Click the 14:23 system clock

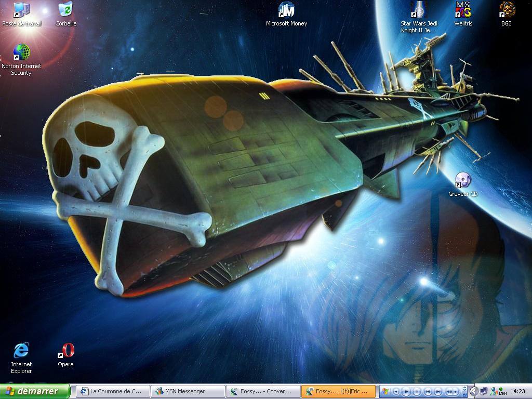pos(517,392)
